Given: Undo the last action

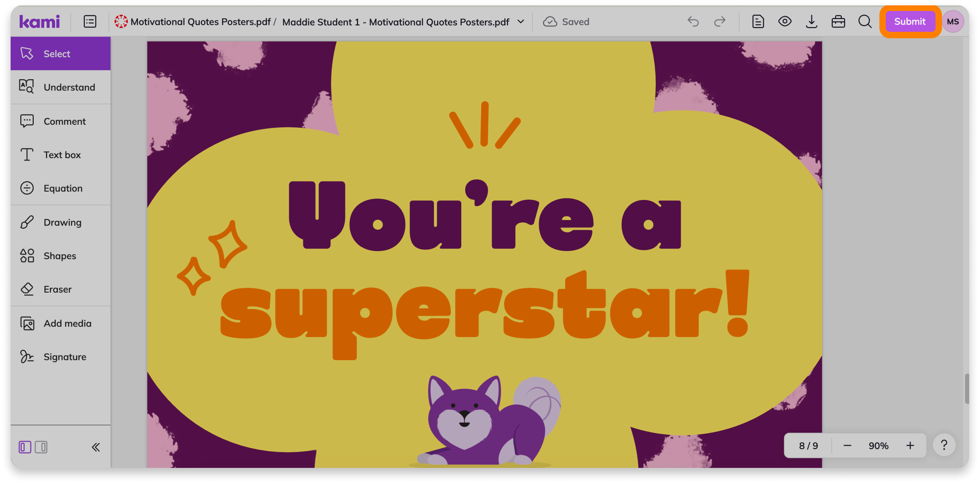Looking at the screenshot, I should [x=693, y=22].
